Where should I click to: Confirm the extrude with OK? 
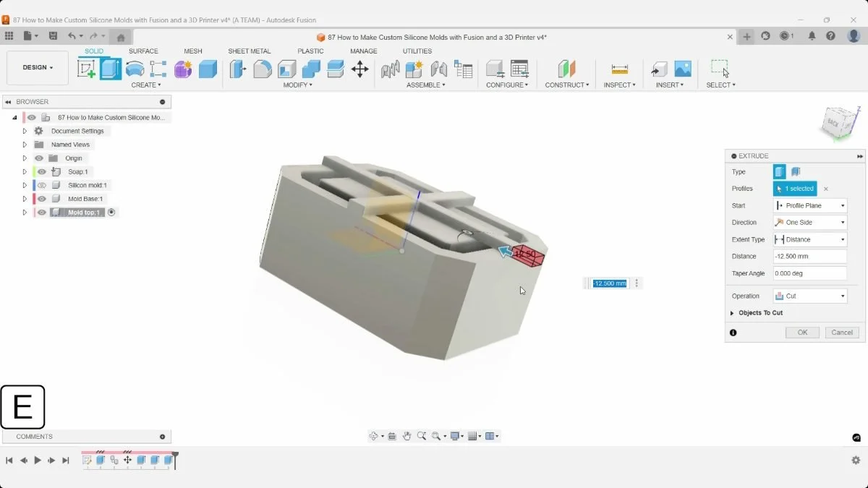tap(802, 333)
